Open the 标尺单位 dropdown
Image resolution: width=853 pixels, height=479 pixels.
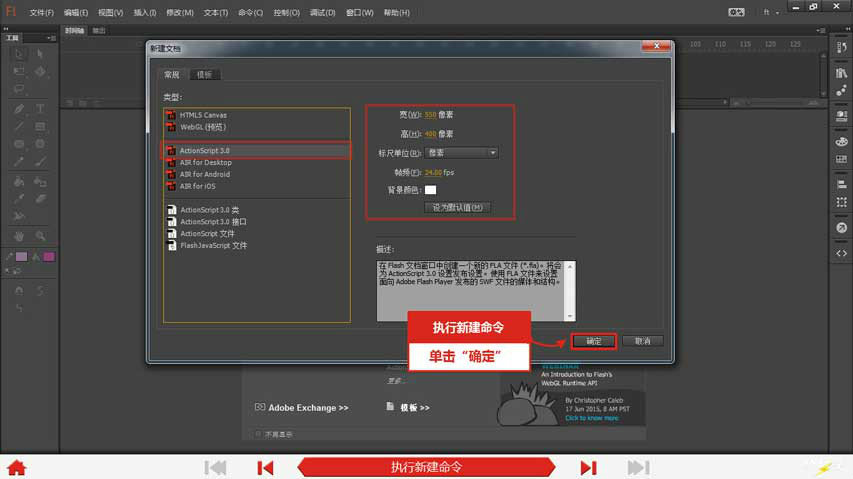(x=461, y=153)
